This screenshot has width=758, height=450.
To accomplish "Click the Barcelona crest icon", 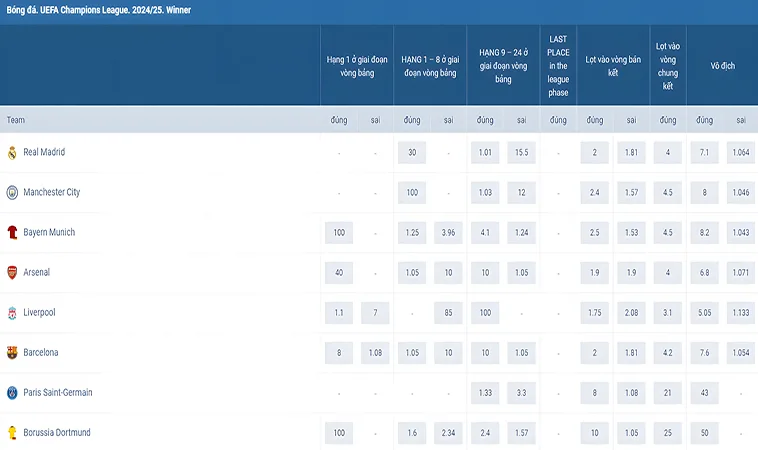I will click(x=12, y=353).
